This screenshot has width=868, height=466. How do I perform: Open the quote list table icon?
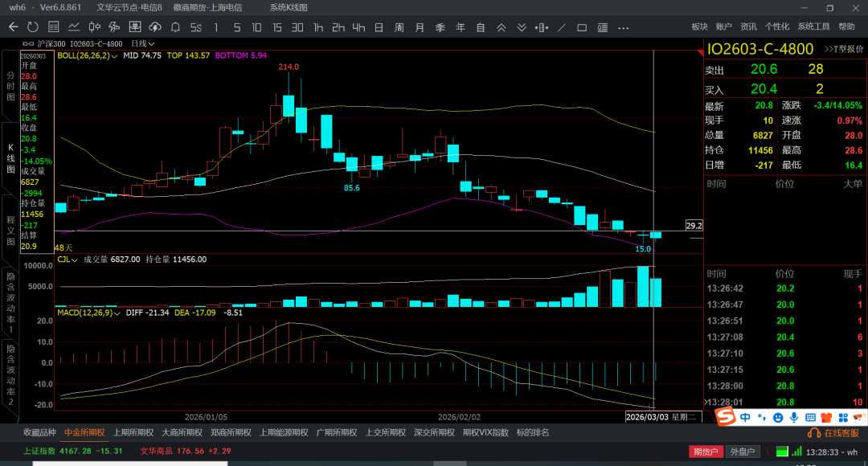[53, 27]
